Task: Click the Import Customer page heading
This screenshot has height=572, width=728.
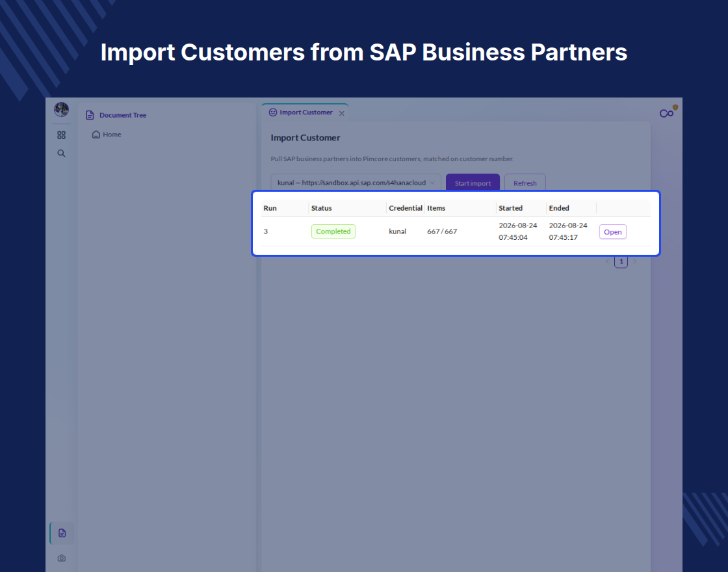Action: pyautogui.click(x=305, y=138)
